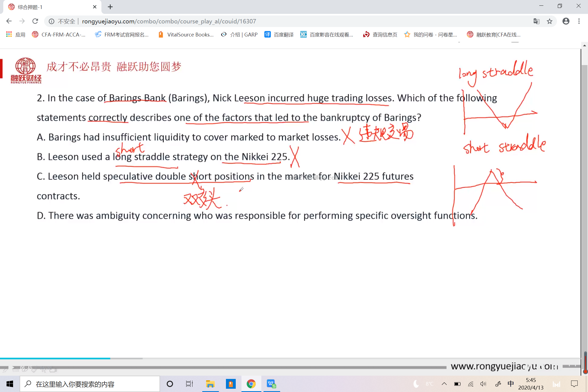Viewport: 588px width, 392px height.
Task: Open the 百度翻译 bookmark
Action: click(279, 35)
